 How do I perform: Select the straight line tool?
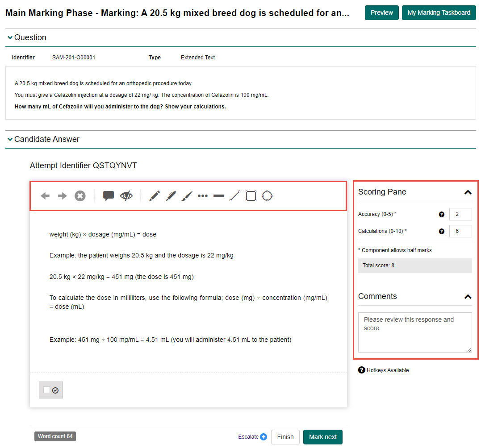pos(235,196)
